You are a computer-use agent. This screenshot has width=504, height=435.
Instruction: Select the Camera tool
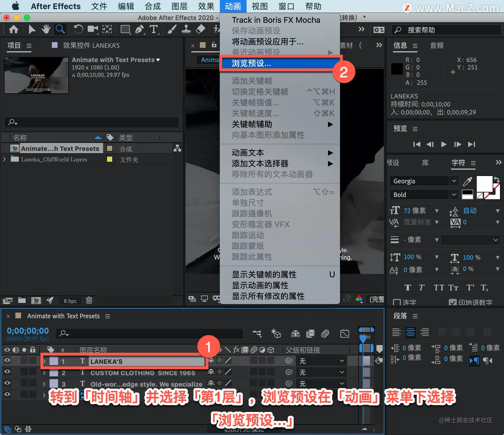point(93,30)
